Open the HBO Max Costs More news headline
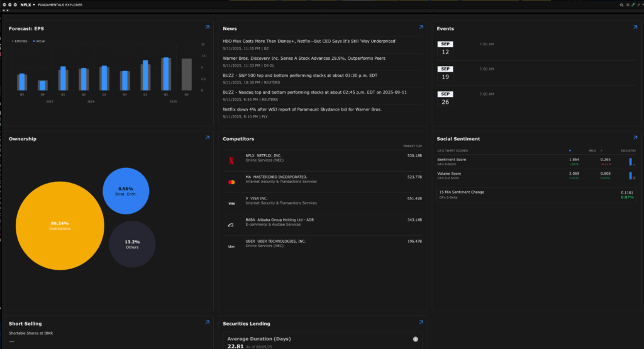Screen dimensions: 644x349 (x=309, y=41)
